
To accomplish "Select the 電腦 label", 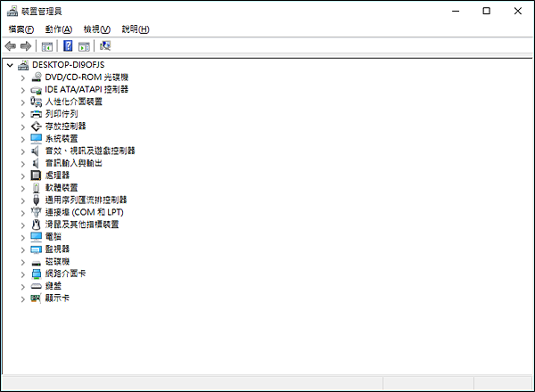I will coord(53,237).
